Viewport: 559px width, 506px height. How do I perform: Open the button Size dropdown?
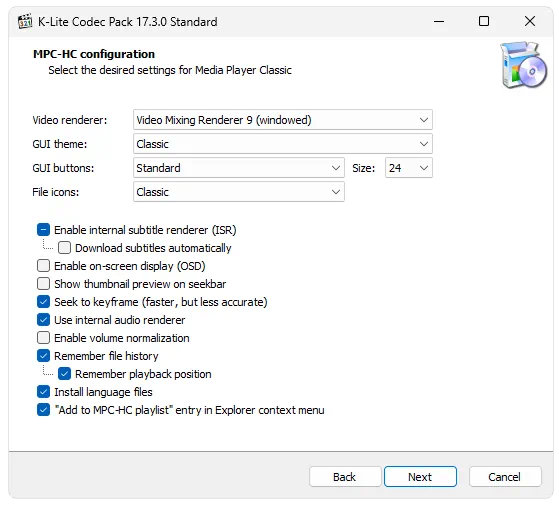pyautogui.click(x=409, y=168)
